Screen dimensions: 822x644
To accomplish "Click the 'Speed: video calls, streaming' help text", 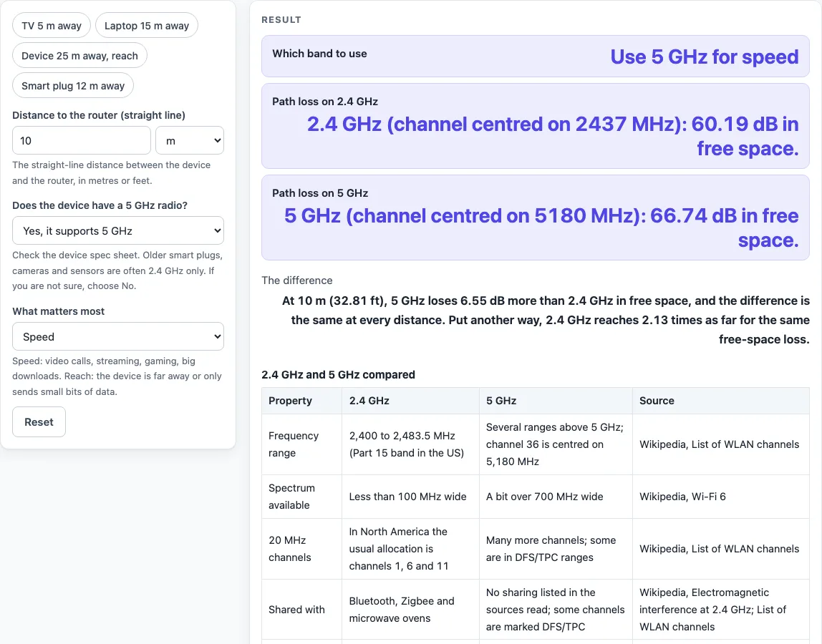I will coord(117,376).
